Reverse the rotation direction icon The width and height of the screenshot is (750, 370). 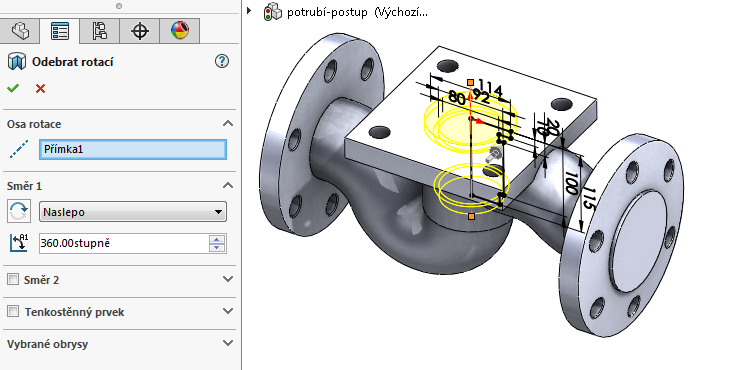coord(19,211)
